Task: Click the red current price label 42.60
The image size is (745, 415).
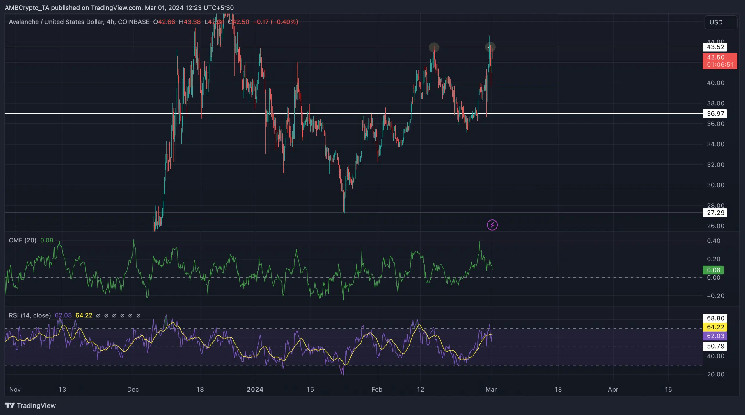Action: click(714, 58)
